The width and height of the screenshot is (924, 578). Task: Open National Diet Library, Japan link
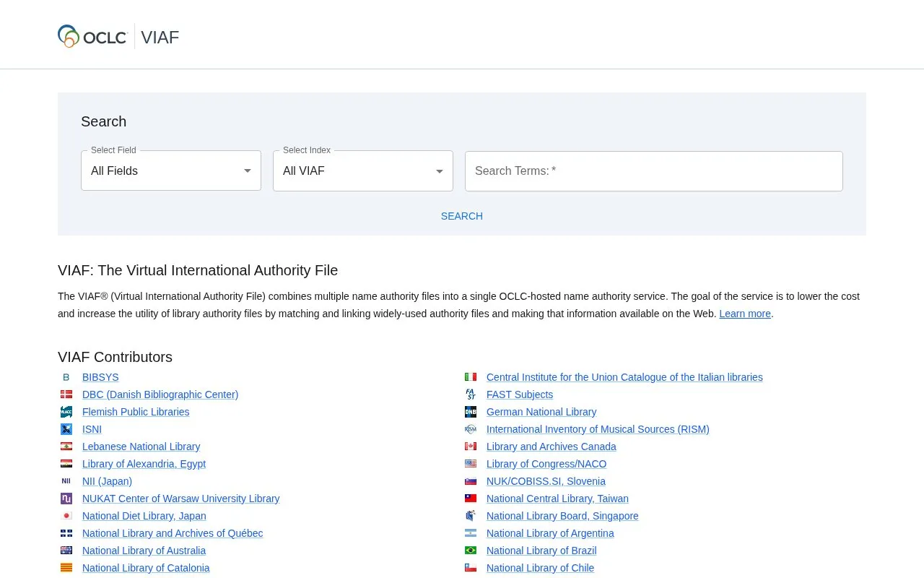tap(144, 516)
